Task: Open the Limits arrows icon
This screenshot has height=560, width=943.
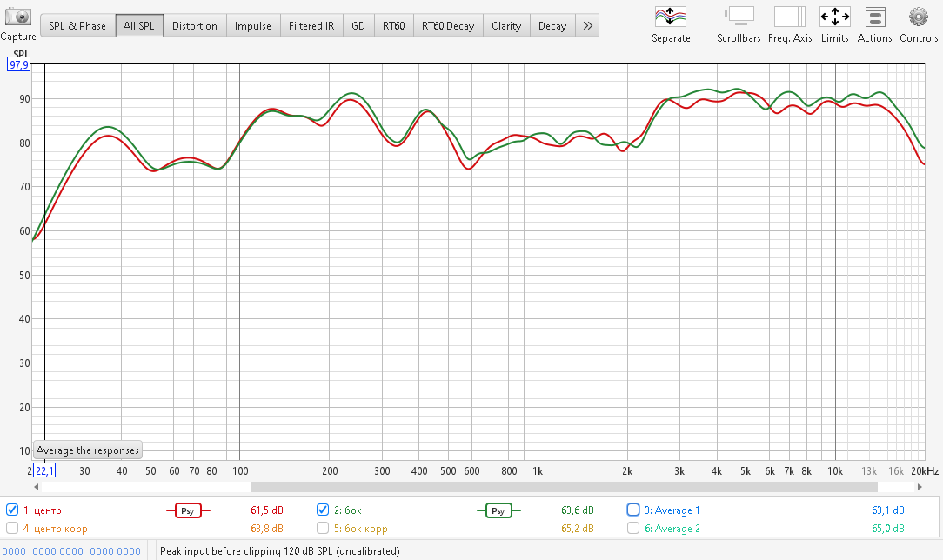Action: [x=834, y=17]
